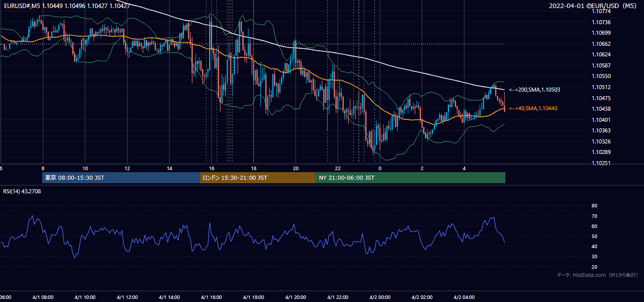Viewport: 644px width, 302px height.
Task: Click hour 18 on price chart axis
Action: tap(253, 168)
